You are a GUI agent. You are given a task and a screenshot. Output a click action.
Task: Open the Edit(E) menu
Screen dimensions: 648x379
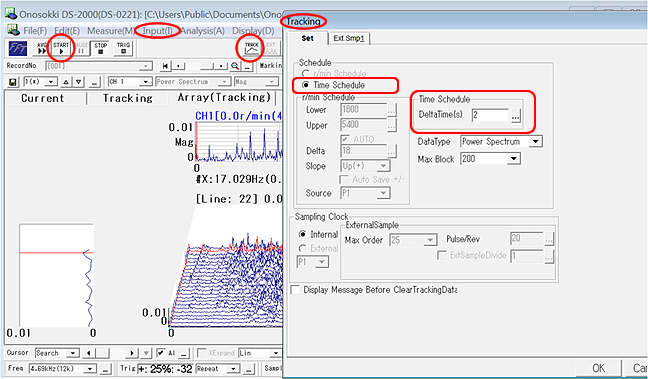(67, 31)
